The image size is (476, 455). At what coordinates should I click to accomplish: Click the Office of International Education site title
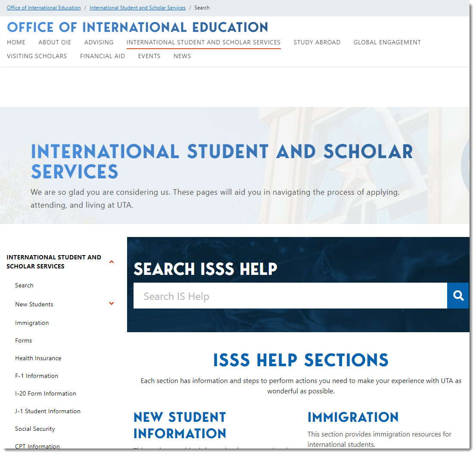point(137,27)
